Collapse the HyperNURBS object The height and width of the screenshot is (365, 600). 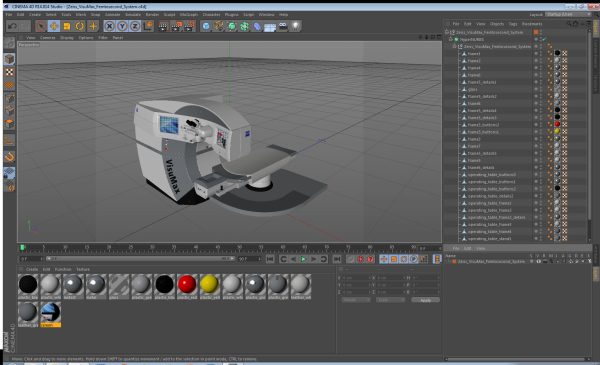pyautogui.click(x=450, y=39)
